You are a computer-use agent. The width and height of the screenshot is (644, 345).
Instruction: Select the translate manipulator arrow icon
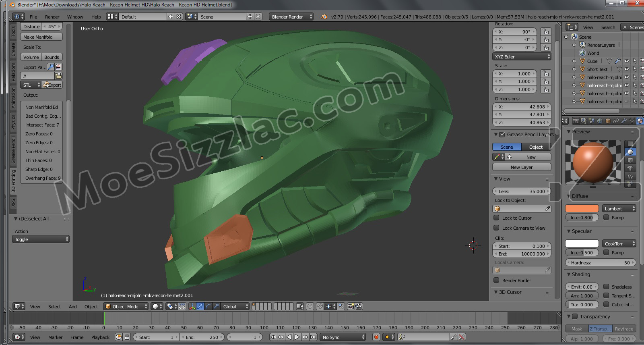(x=200, y=307)
